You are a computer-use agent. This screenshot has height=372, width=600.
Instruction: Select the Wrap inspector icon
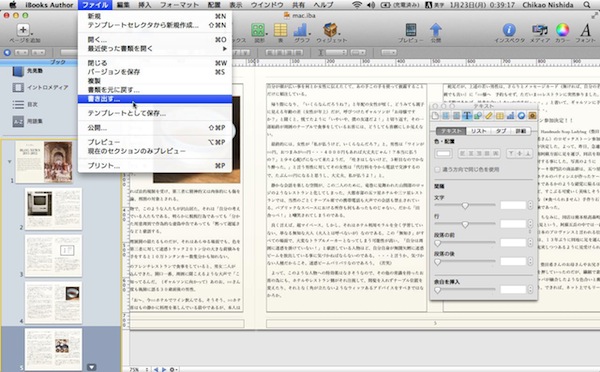click(x=456, y=116)
